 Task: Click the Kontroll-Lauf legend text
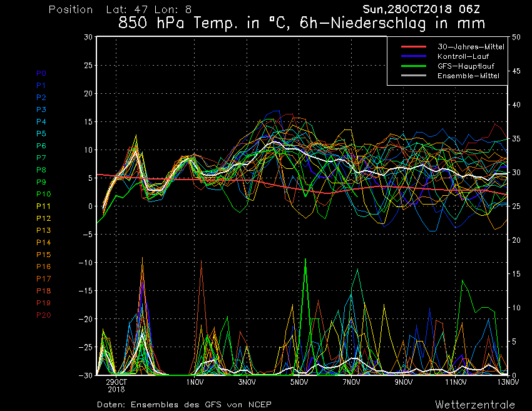(463, 56)
